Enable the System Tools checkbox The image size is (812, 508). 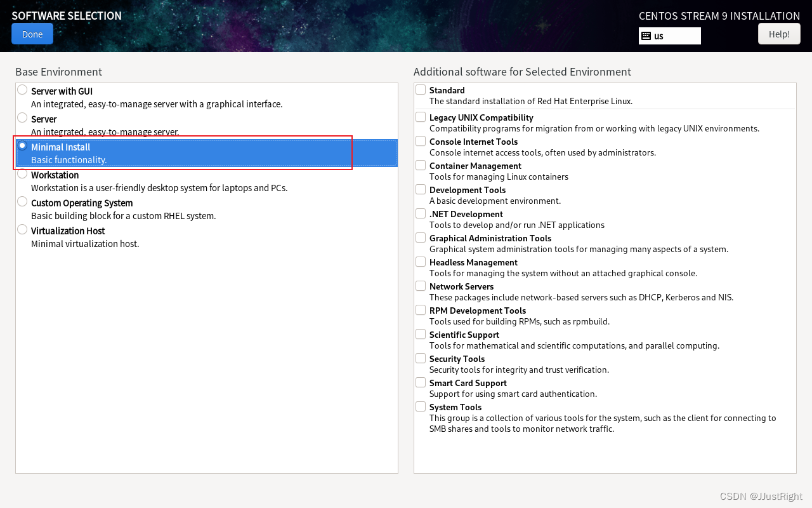point(421,406)
